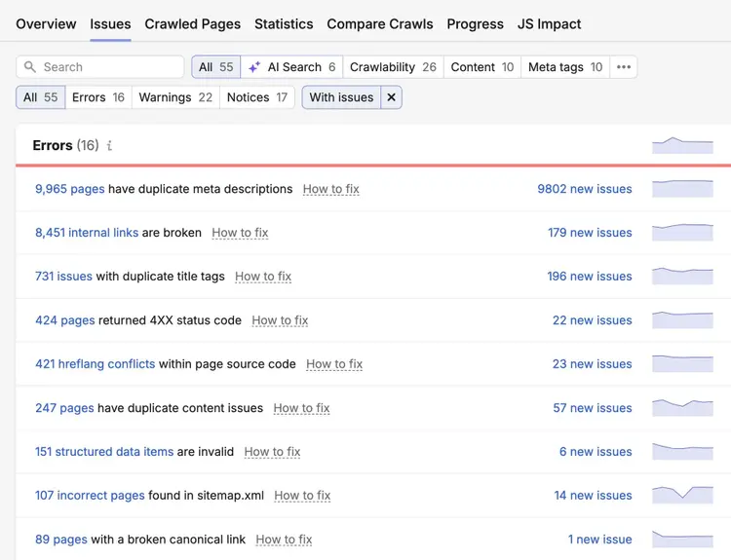Switch to the Issues tab
This screenshot has width=731, height=560.
(x=110, y=23)
